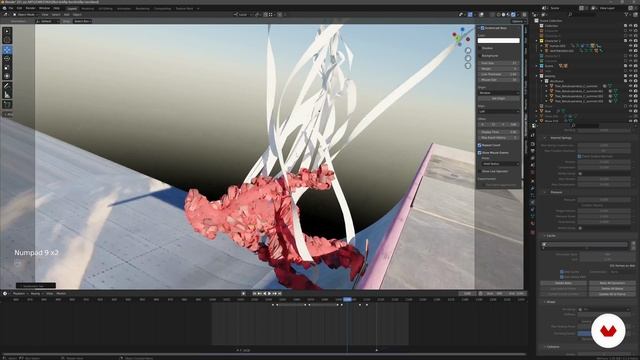
Task: Open the Render menu
Action: click(31, 8)
